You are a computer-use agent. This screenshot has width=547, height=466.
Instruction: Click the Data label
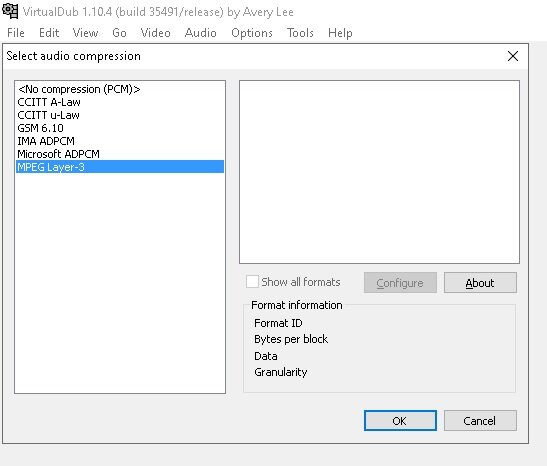tap(266, 356)
